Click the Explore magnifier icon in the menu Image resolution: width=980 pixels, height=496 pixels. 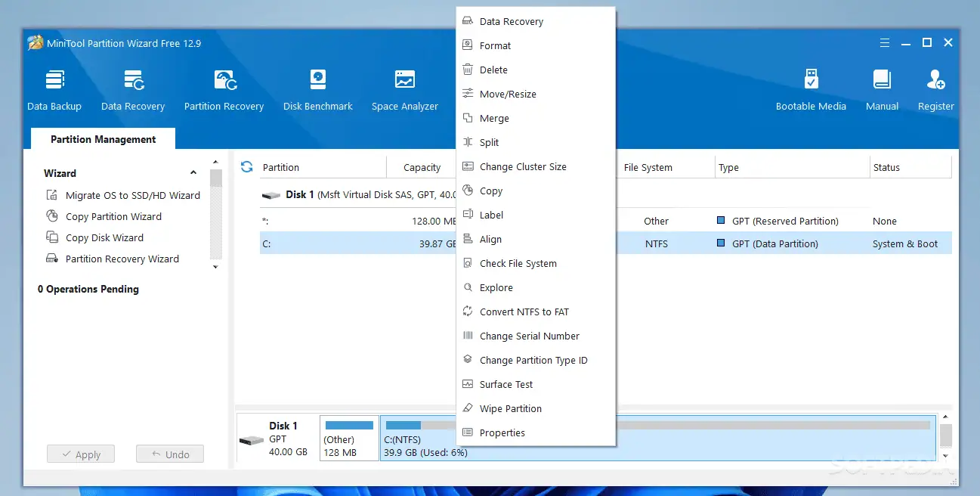click(x=468, y=287)
